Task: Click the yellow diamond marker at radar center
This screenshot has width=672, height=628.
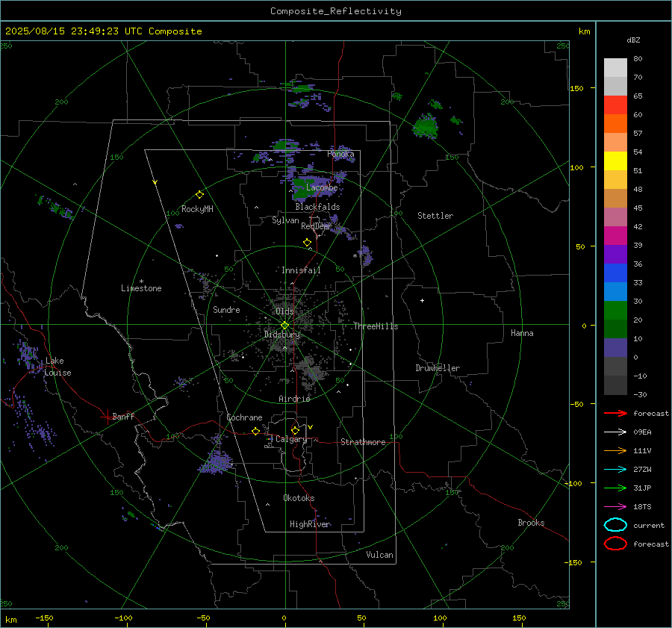Action: tap(284, 326)
